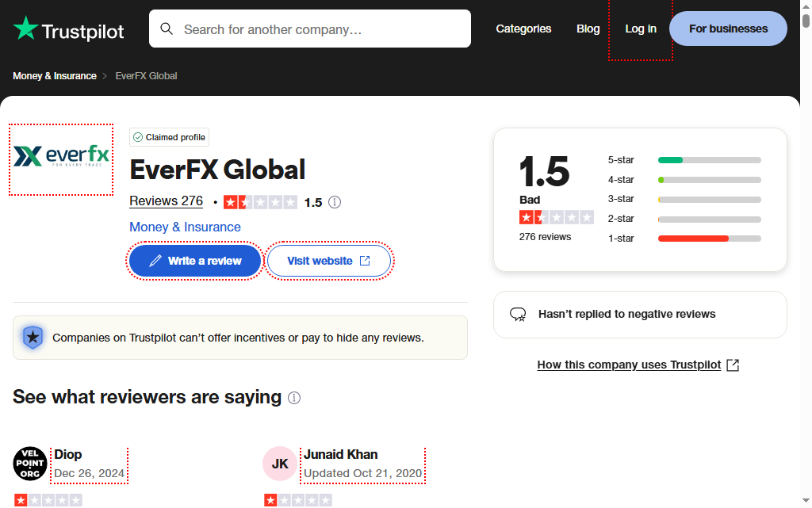Click Visit website button

(x=329, y=261)
